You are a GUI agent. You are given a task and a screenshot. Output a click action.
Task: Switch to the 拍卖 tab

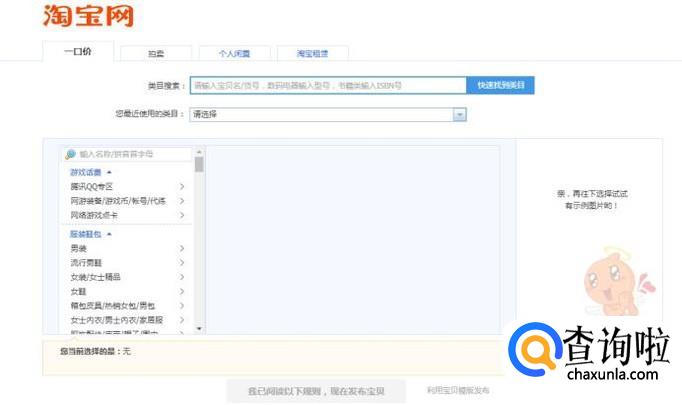pyautogui.click(x=156, y=54)
